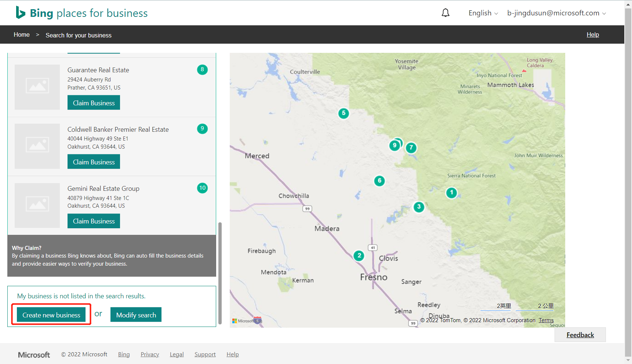This screenshot has height=364, width=632.
Task: Open Help in the navigation bar
Action: pyautogui.click(x=592, y=34)
